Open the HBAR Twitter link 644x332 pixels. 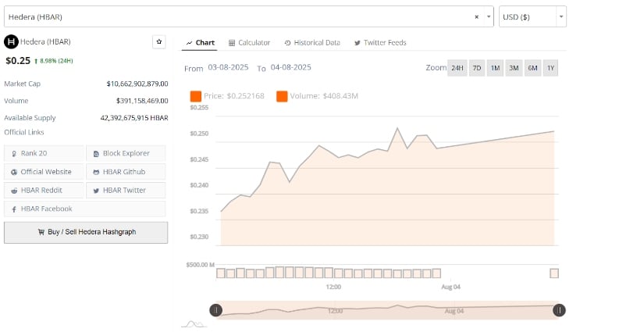tap(126, 191)
